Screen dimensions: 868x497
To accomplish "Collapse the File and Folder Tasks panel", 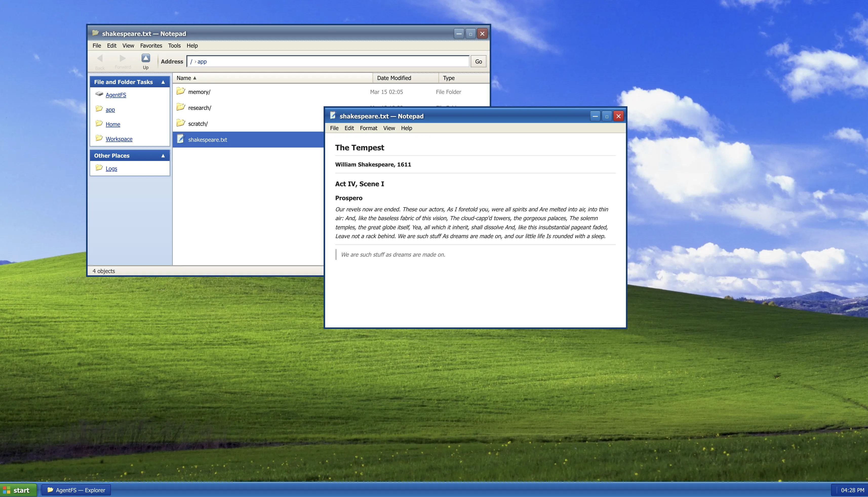I will pyautogui.click(x=163, y=82).
